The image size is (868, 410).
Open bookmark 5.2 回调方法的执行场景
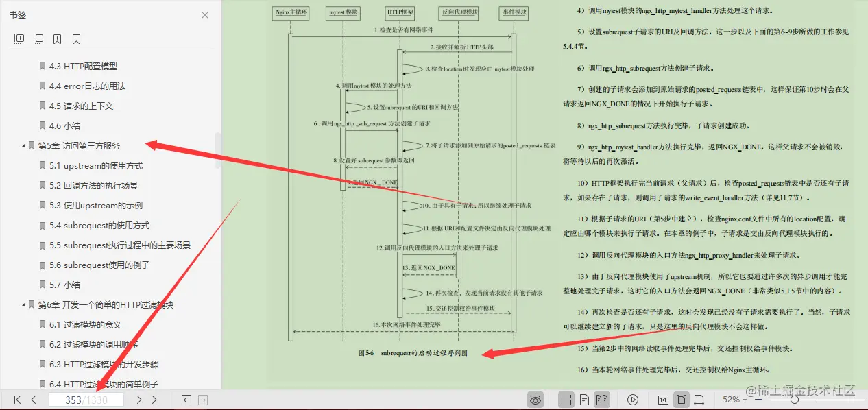tap(93, 185)
